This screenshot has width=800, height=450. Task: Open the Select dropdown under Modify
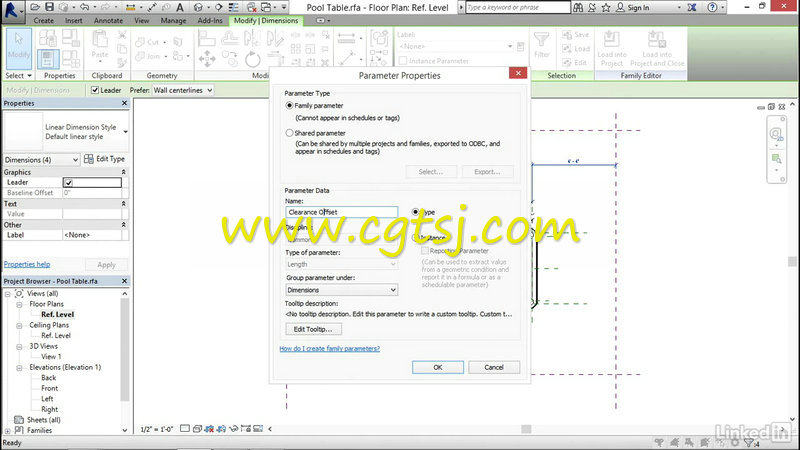(x=19, y=76)
